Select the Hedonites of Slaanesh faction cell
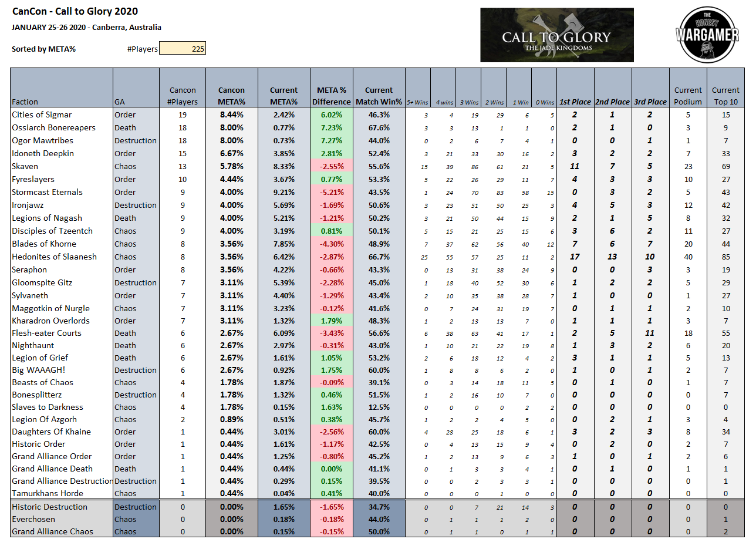Image resolution: width=756 pixels, height=549 pixels. pos(54,257)
